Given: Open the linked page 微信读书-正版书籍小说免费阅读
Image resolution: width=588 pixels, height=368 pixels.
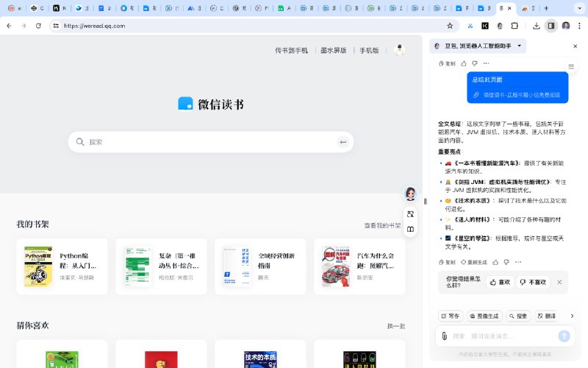Looking at the screenshot, I should click(517, 95).
